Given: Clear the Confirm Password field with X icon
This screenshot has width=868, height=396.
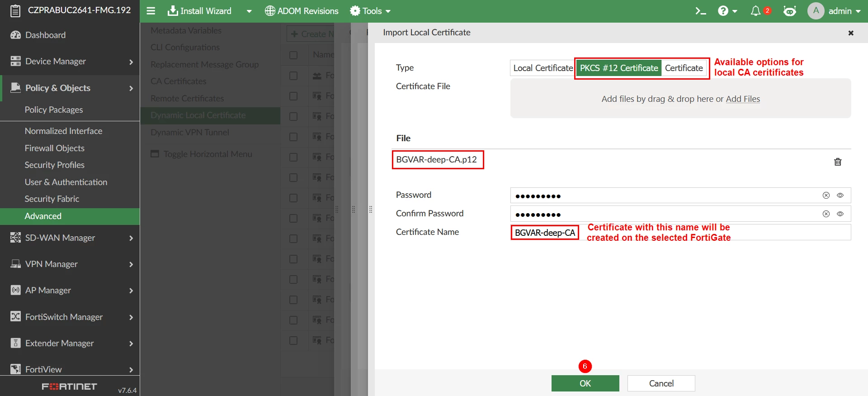Looking at the screenshot, I should click(826, 214).
